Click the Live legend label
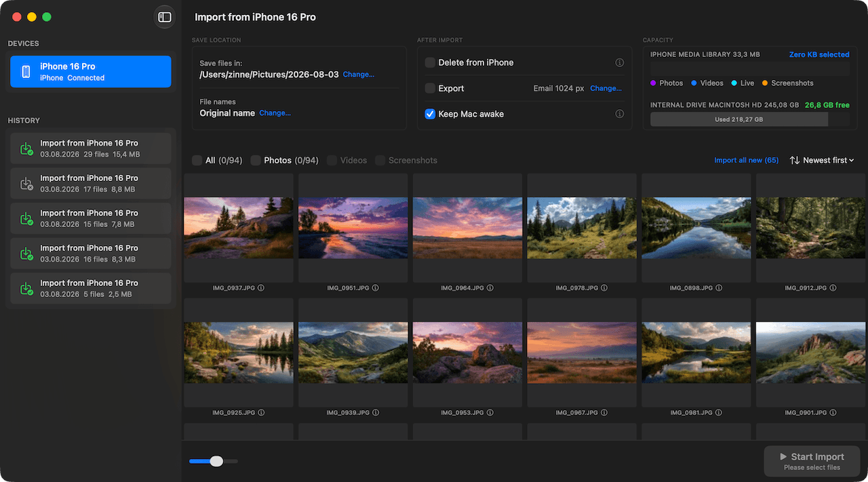Screen dimensions: 868x482 click(x=747, y=83)
